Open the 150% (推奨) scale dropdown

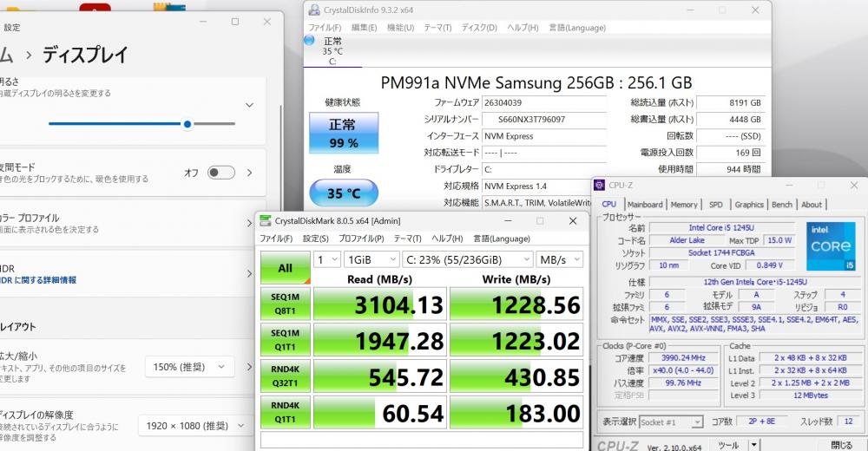[x=190, y=367]
